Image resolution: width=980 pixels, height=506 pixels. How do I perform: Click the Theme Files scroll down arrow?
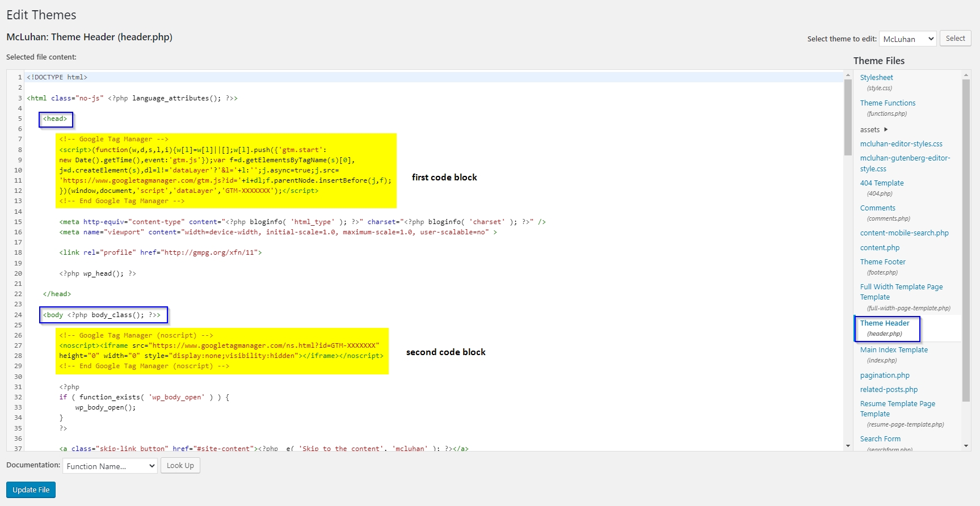tap(966, 446)
